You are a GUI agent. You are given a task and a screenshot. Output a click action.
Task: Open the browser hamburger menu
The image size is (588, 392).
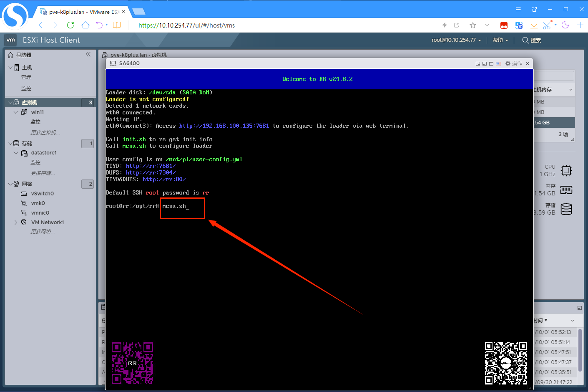click(518, 9)
